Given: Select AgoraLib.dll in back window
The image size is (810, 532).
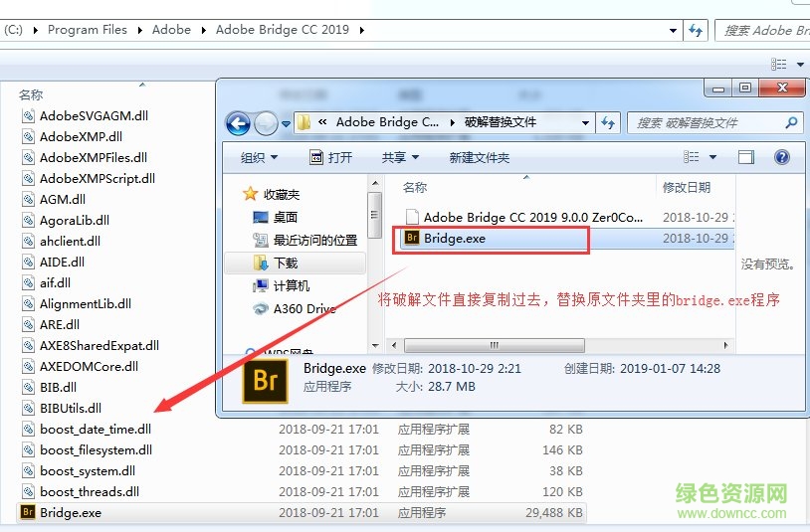Looking at the screenshot, I should [75, 221].
